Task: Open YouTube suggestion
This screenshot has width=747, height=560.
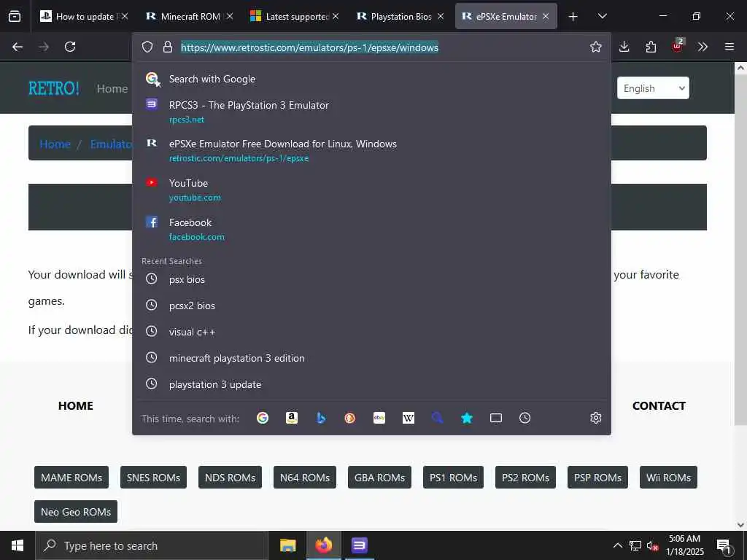Action: [x=371, y=190]
